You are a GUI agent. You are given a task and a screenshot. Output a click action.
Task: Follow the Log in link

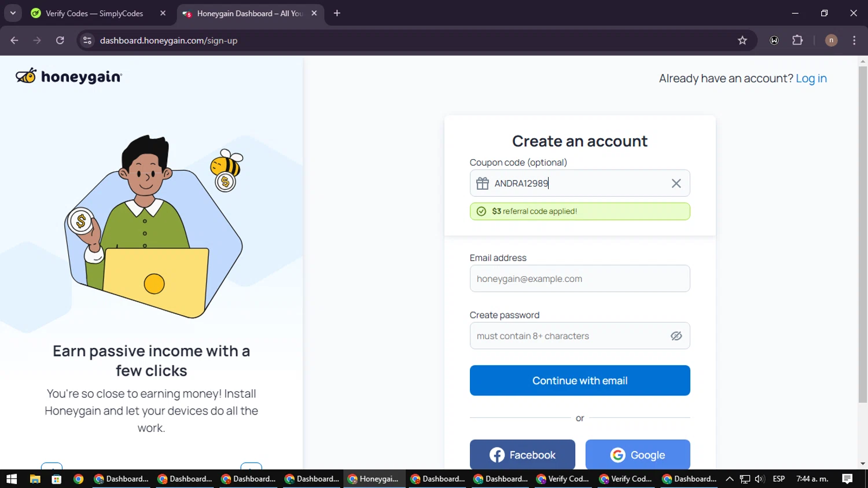point(811,78)
